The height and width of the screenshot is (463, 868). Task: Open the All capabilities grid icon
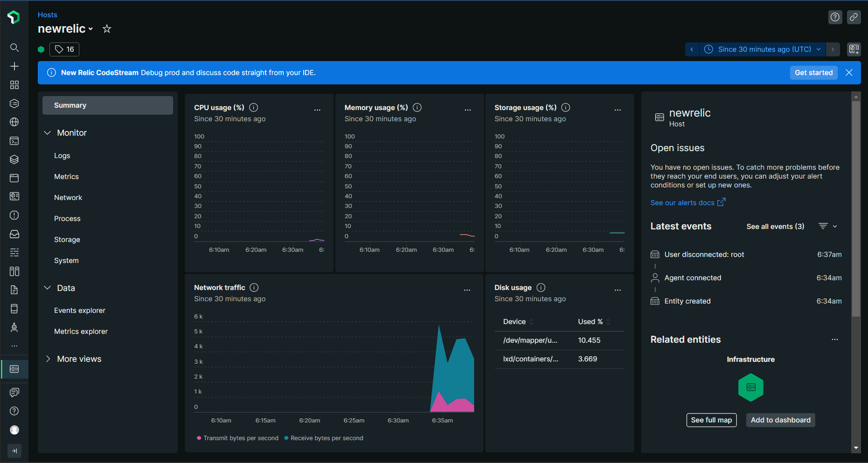click(x=14, y=85)
